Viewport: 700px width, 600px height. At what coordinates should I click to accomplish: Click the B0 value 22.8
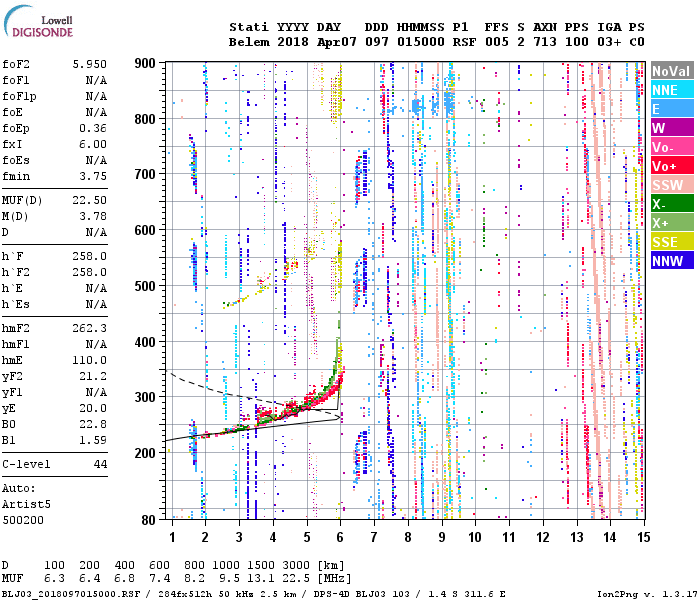[93, 425]
